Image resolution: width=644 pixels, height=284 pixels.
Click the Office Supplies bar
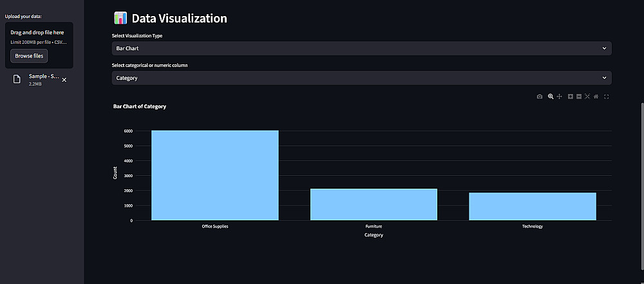coord(215,176)
